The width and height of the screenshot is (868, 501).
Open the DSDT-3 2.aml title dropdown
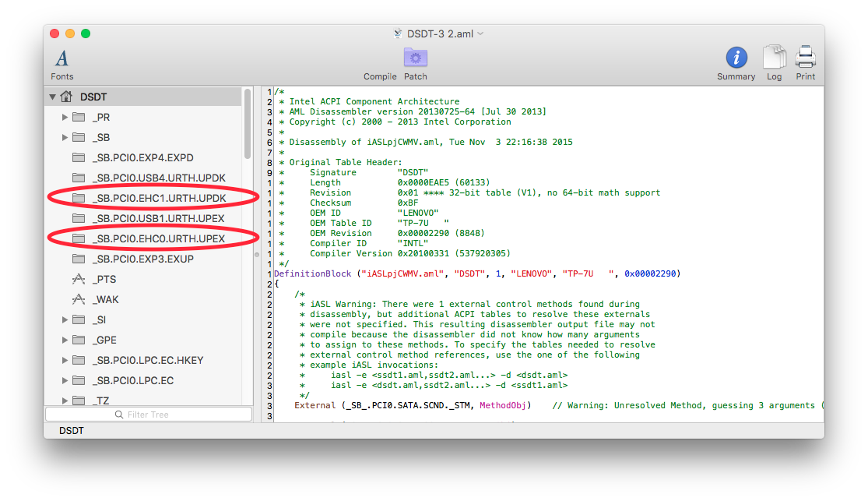coord(480,34)
